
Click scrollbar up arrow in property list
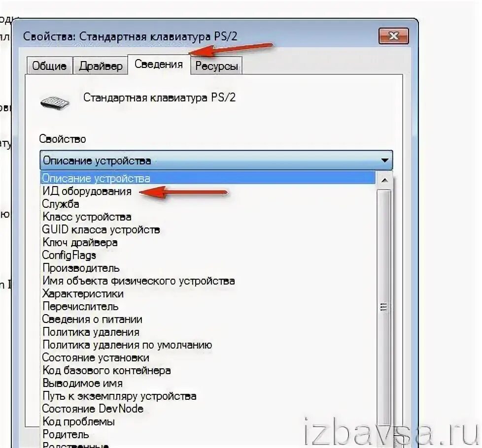(384, 180)
